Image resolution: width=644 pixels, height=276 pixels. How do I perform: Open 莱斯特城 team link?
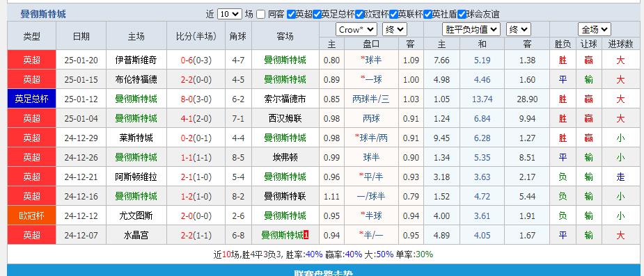tap(136, 138)
